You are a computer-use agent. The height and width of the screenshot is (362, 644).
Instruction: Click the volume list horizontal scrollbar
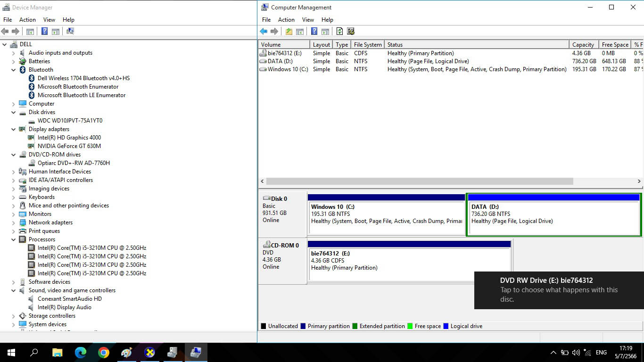420,181
